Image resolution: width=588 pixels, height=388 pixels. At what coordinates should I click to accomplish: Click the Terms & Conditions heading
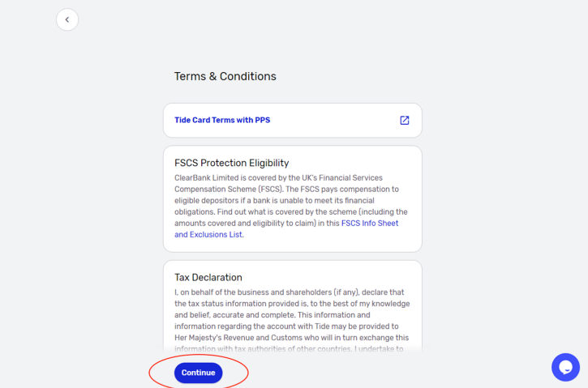[x=225, y=76]
